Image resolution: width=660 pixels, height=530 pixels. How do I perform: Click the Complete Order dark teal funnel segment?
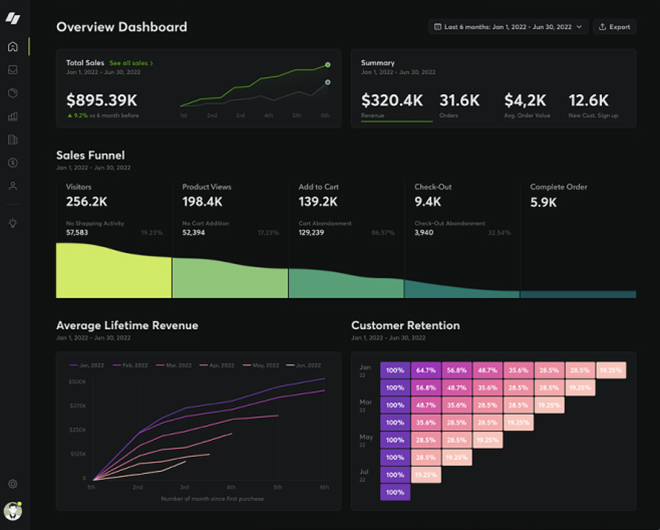(578, 294)
